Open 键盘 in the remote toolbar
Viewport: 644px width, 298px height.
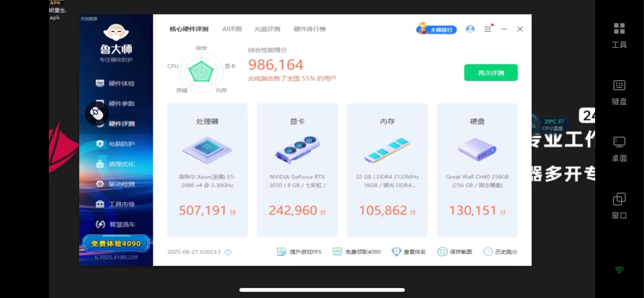coord(619,92)
